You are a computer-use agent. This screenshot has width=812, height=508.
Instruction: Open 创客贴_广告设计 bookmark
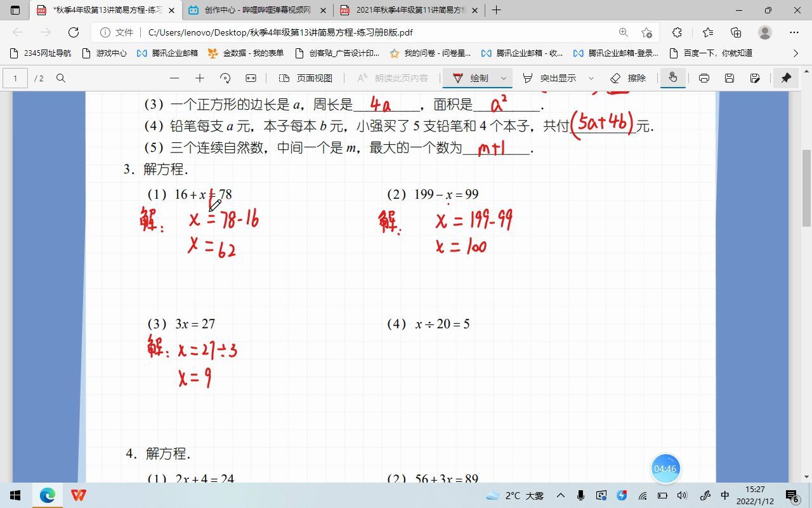[x=337, y=53]
